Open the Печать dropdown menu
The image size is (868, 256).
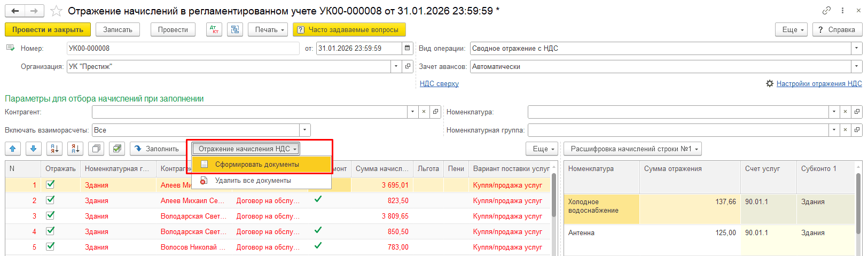[x=268, y=30]
